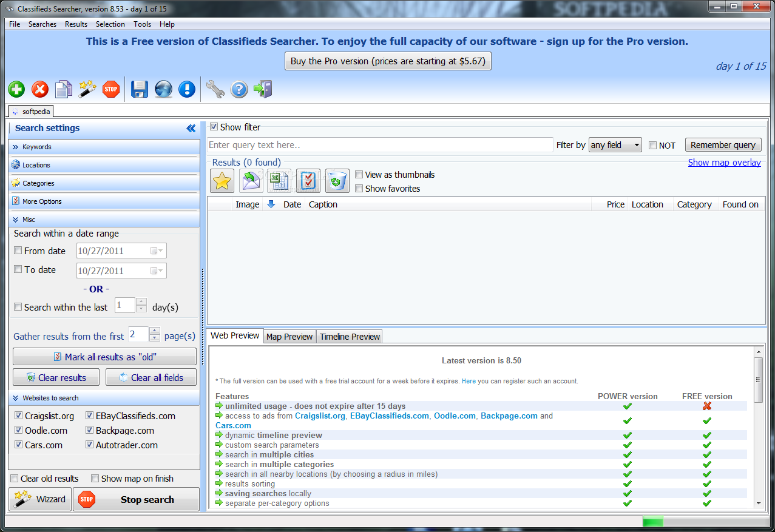This screenshot has width=775, height=532.
Task: Click the Buy the Pro version button
Action: (388, 61)
